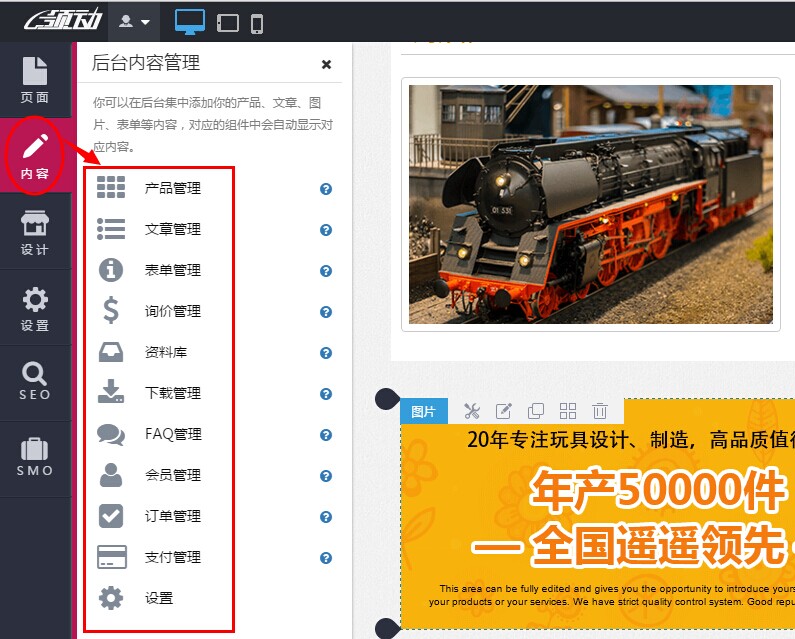Click the steam locomotive image
Screen dimensions: 795x639
click(590, 204)
